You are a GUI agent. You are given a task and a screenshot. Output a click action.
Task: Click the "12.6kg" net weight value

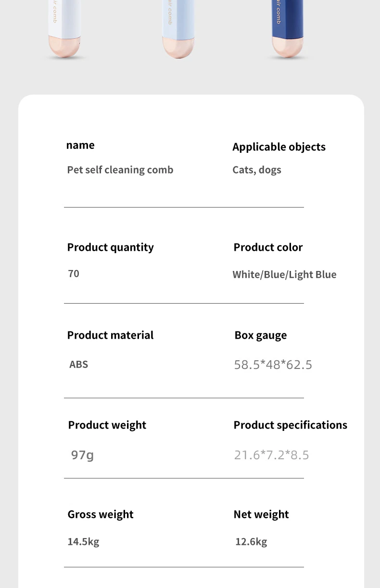[251, 542]
